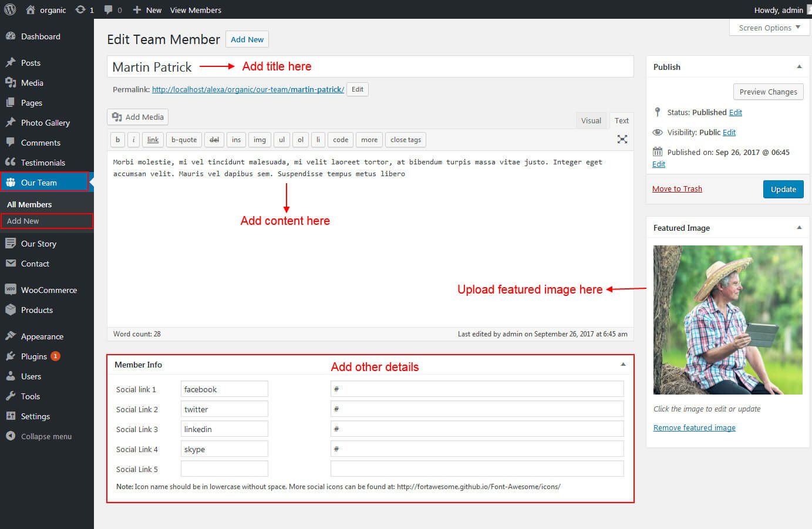Viewport: 812px width, 529px height.
Task: Collapse the Member Info panel
Action: click(x=623, y=365)
